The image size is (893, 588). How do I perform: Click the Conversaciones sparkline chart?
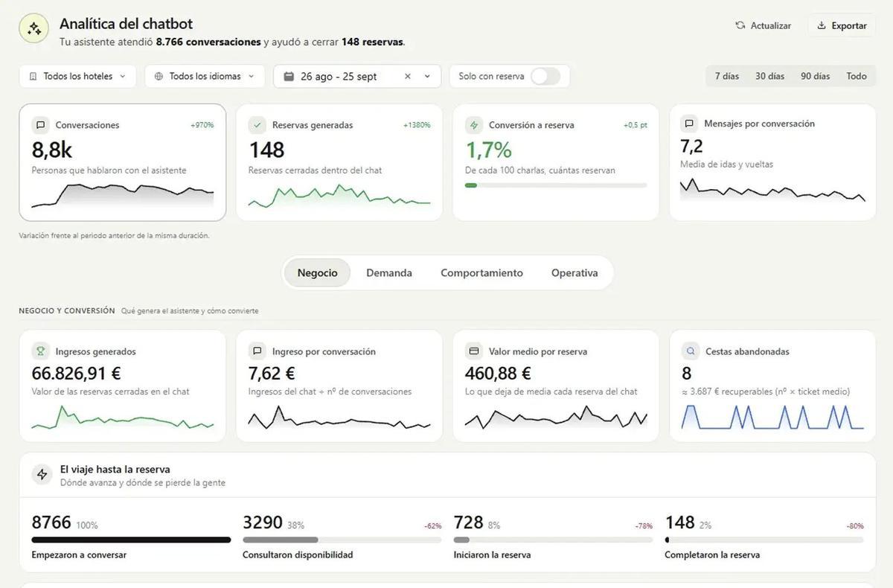[123, 196]
